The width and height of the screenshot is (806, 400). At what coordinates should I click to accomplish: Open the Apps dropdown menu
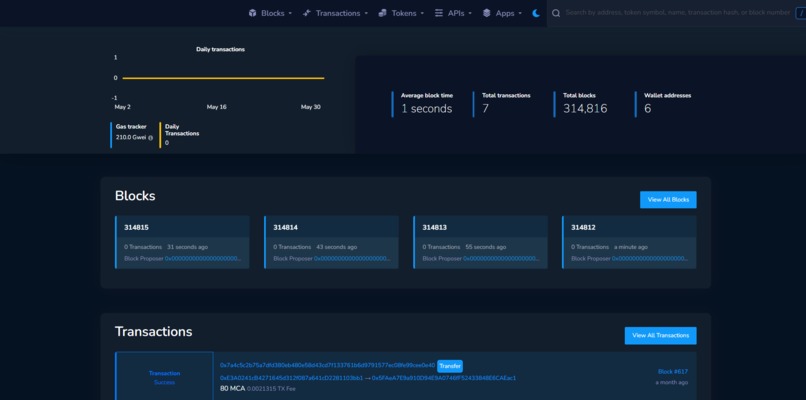click(502, 13)
